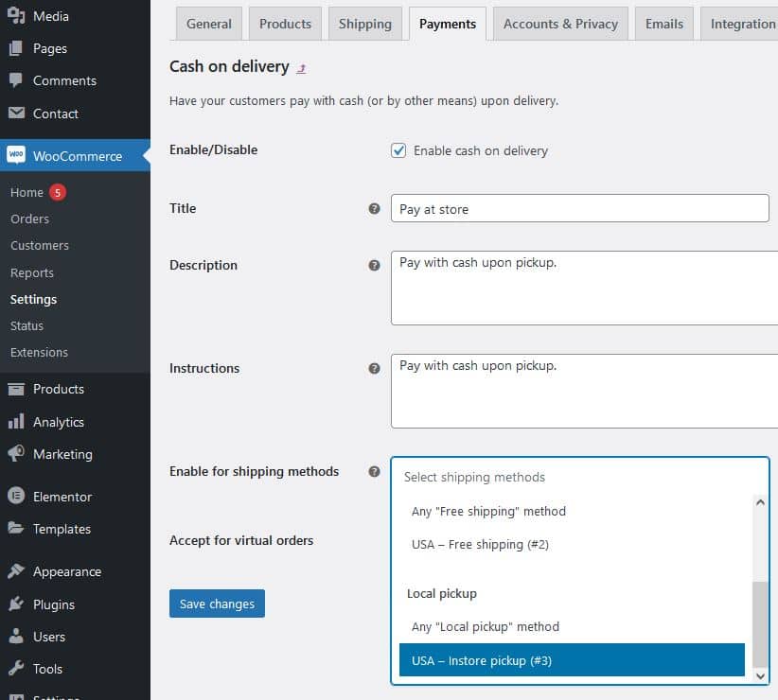This screenshot has height=700, width=778.
Task: Switch to the Emails tab
Action: click(663, 24)
